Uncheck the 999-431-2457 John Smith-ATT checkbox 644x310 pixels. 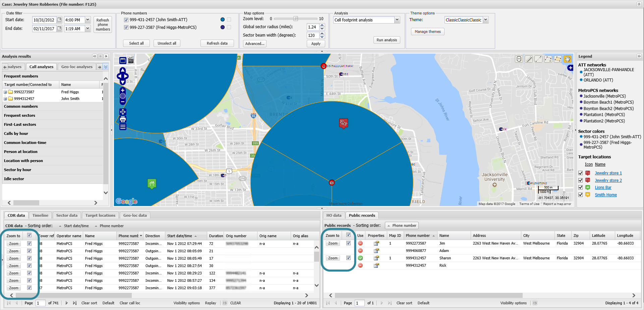tap(126, 20)
